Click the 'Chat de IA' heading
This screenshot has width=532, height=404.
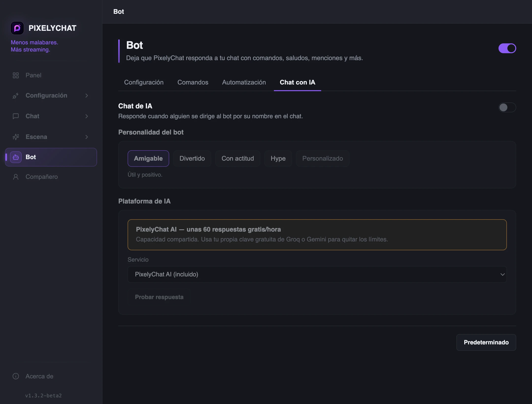click(x=135, y=106)
